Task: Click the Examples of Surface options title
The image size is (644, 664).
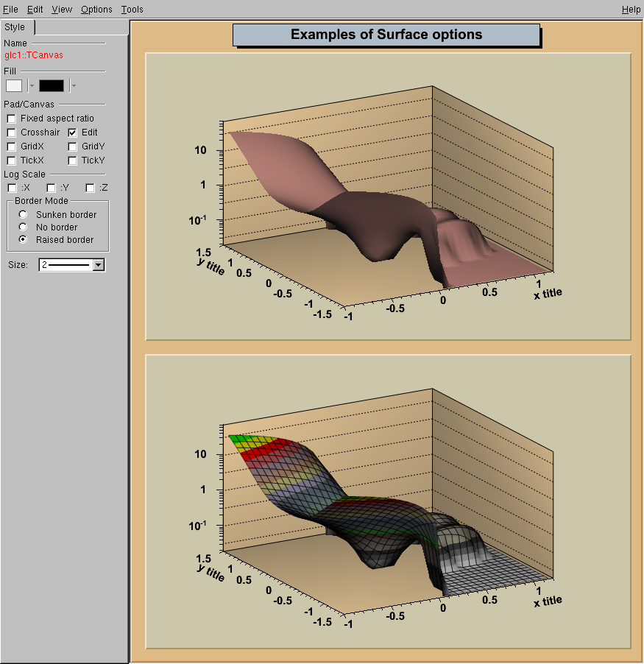Action: tap(386, 35)
